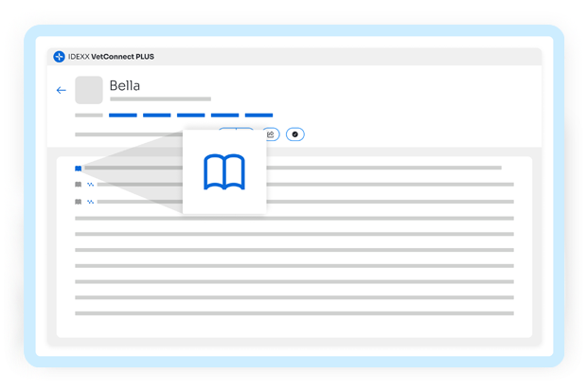Viewport: 588px width, 392px height.
Task: Open the trend graph icon in second row
Action: 90,185
